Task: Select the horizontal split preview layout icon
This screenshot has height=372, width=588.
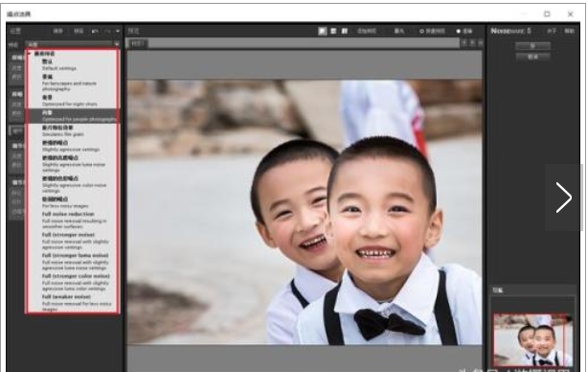Action: click(333, 31)
